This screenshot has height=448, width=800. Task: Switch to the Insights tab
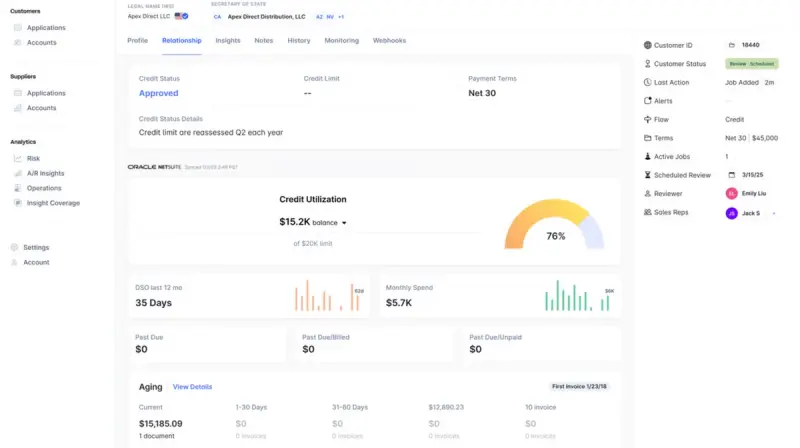[228, 40]
